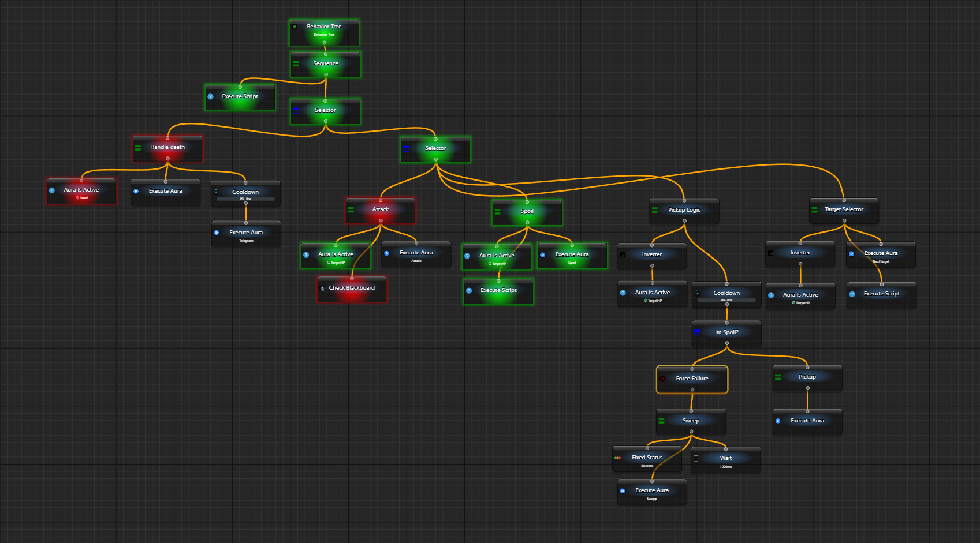Select the Handle death node
The image size is (980, 543).
click(167, 149)
